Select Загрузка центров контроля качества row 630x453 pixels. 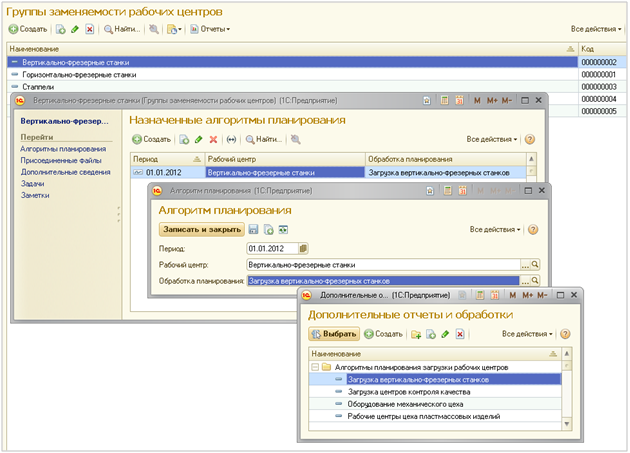click(435, 392)
